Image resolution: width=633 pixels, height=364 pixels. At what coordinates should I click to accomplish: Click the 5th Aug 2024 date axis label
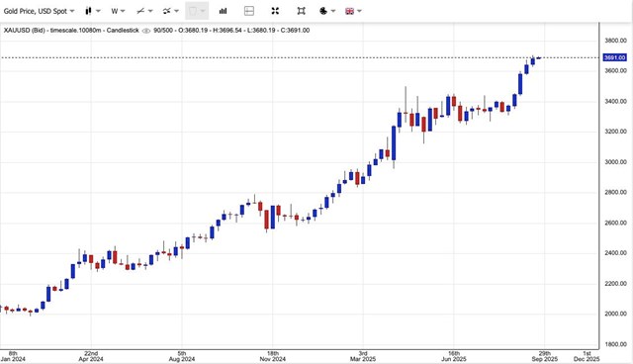182,356
